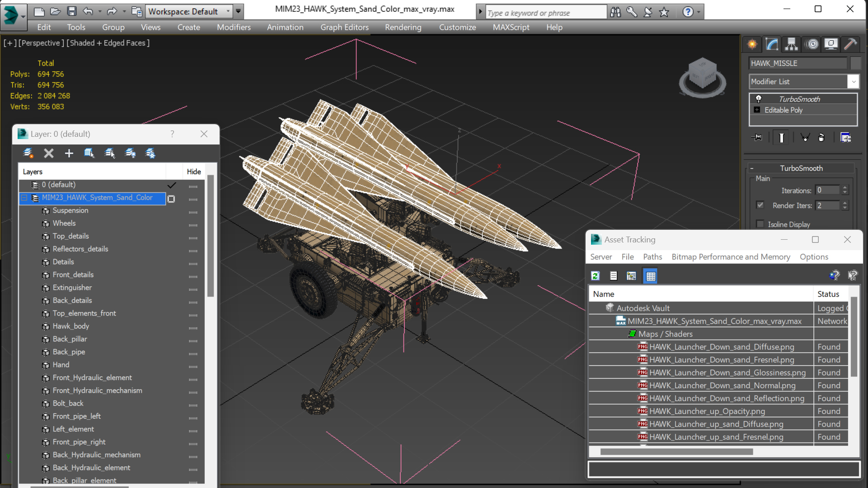Open the MAXScript menu

pos(511,27)
